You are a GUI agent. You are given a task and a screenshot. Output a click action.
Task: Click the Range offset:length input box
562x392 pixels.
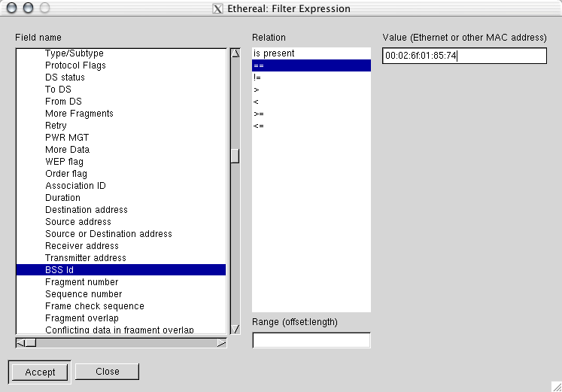(311, 340)
